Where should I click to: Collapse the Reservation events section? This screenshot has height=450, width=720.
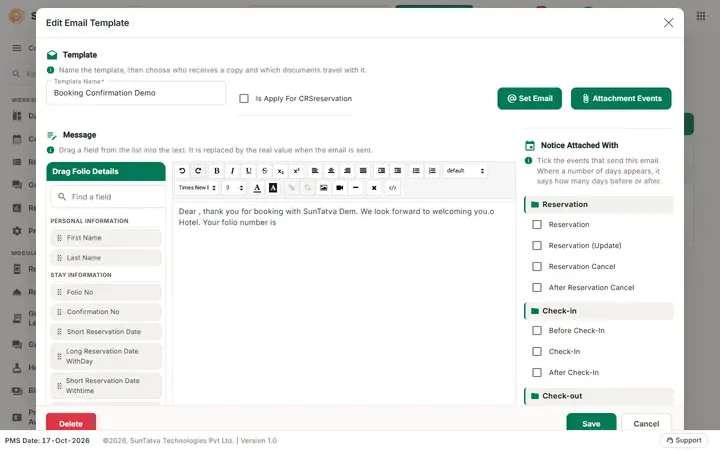coord(599,205)
